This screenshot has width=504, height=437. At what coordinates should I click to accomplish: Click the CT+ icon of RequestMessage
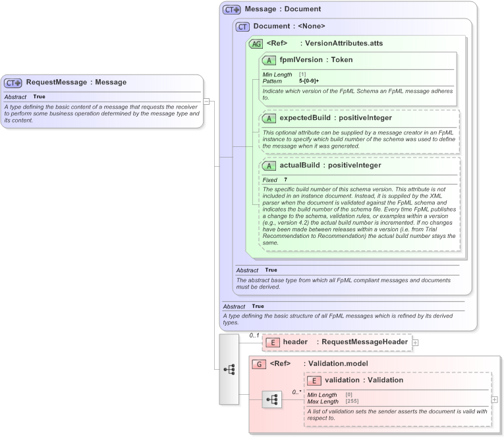pos(13,83)
